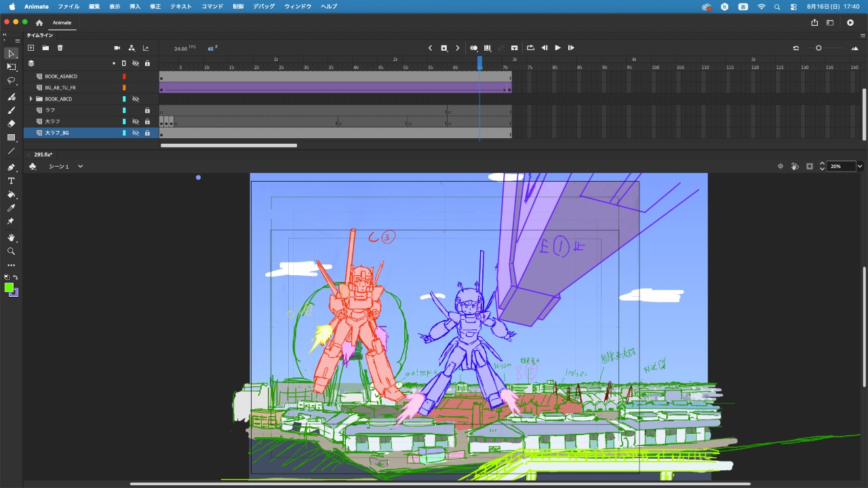Select the Zoom magnifier tool

point(11,251)
